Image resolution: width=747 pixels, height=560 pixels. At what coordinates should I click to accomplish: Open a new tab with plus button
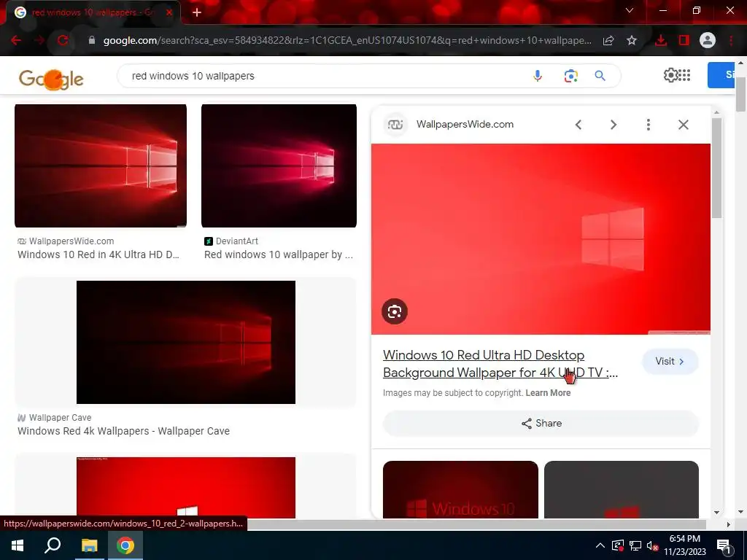(x=197, y=12)
